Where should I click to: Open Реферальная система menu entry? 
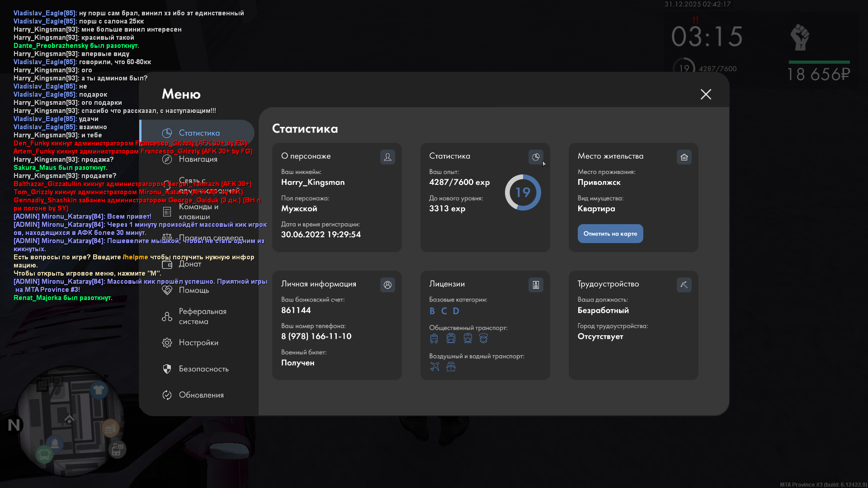(x=202, y=316)
